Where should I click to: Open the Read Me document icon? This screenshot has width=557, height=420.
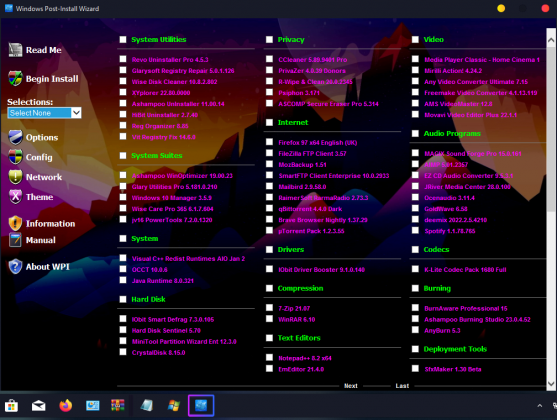[15, 50]
